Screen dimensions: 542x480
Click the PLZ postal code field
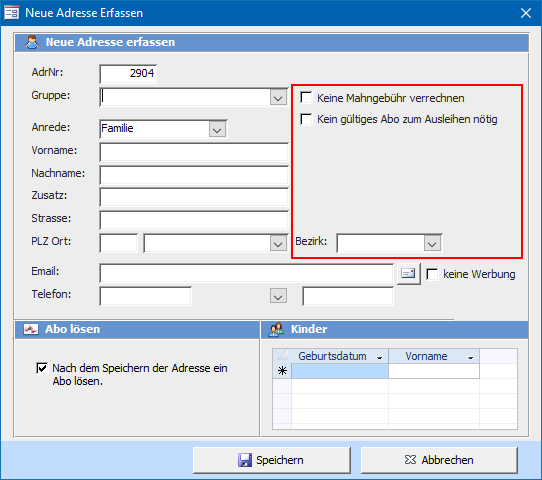click(x=119, y=243)
